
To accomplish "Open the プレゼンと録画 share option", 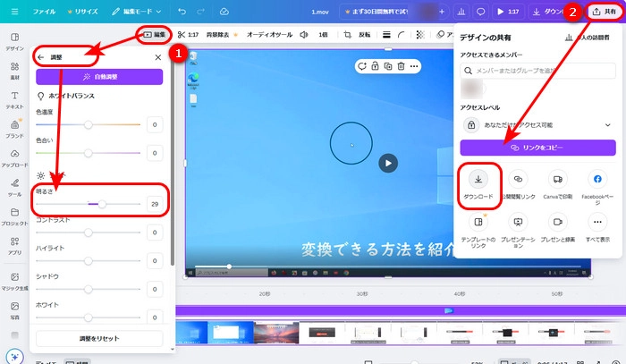I will 558,227.
